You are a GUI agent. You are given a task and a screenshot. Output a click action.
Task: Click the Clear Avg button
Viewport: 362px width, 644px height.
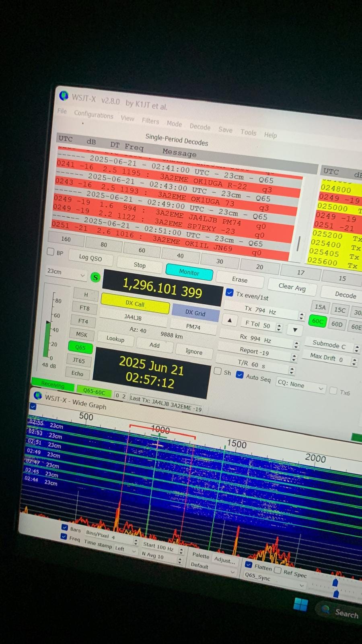(x=292, y=287)
